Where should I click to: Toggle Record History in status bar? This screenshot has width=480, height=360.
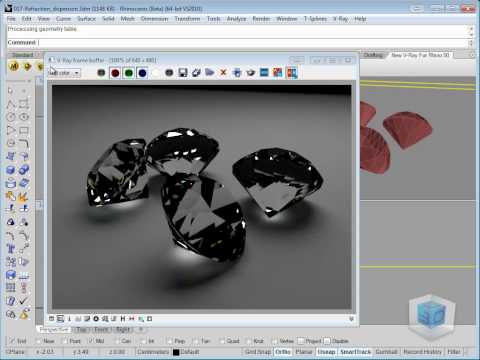coord(422,352)
